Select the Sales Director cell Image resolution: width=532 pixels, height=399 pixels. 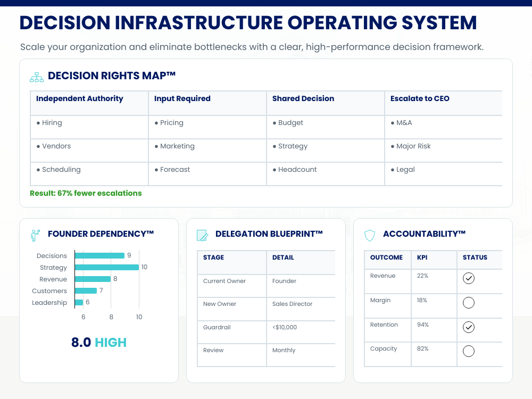[x=301, y=309]
